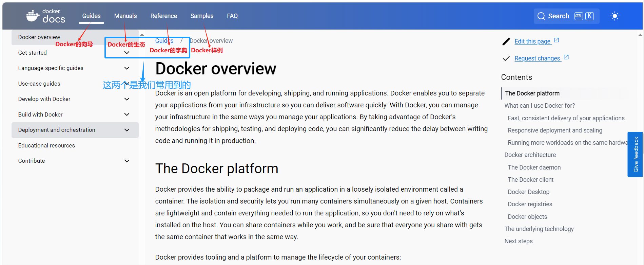
Task: Click the pencil icon beside Edit this page
Action: [506, 41]
